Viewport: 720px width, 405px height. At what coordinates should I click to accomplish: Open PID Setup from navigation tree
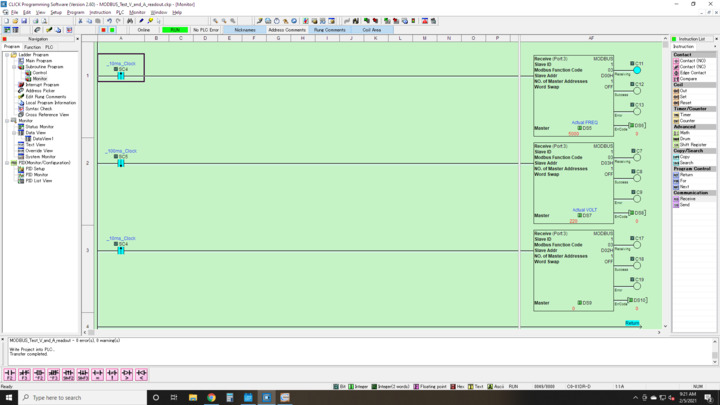35,169
